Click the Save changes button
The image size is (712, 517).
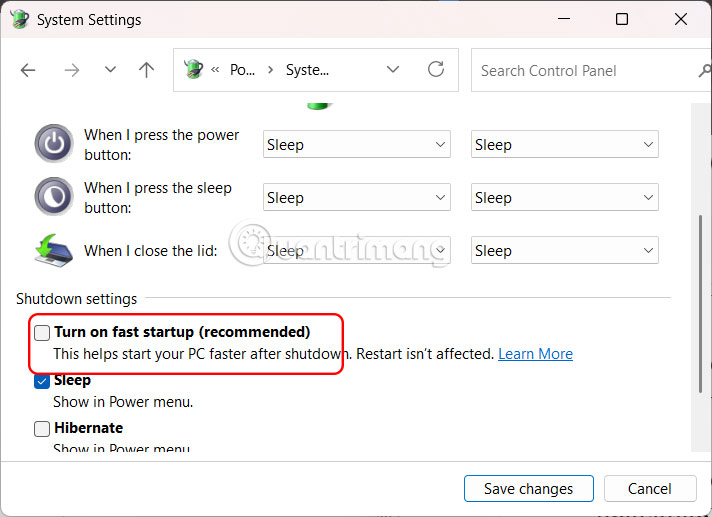(528, 489)
